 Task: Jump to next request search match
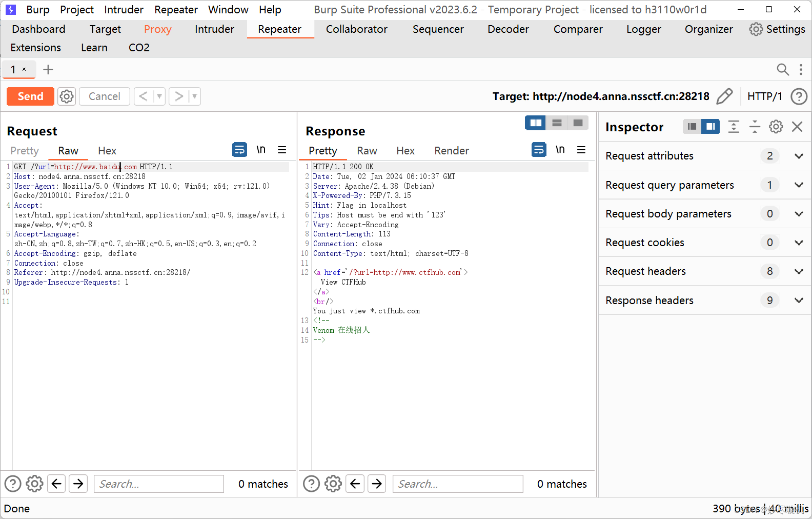coord(78,484)
